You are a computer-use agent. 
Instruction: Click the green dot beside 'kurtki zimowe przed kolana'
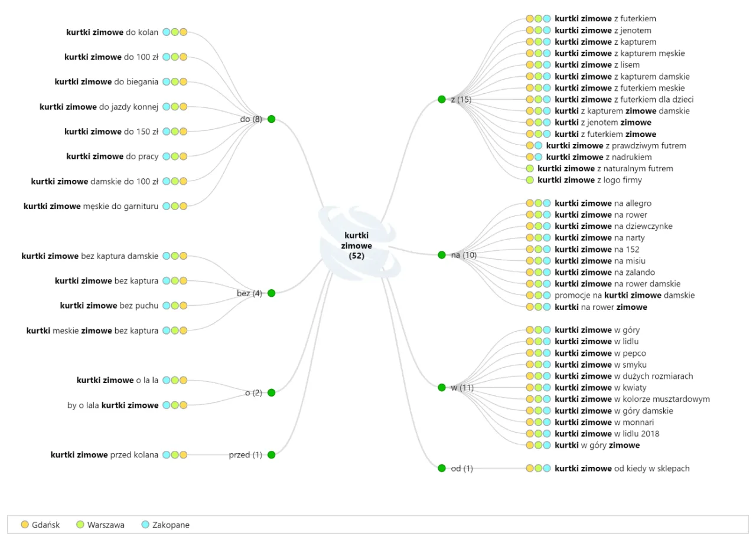(x=175, y=455)
